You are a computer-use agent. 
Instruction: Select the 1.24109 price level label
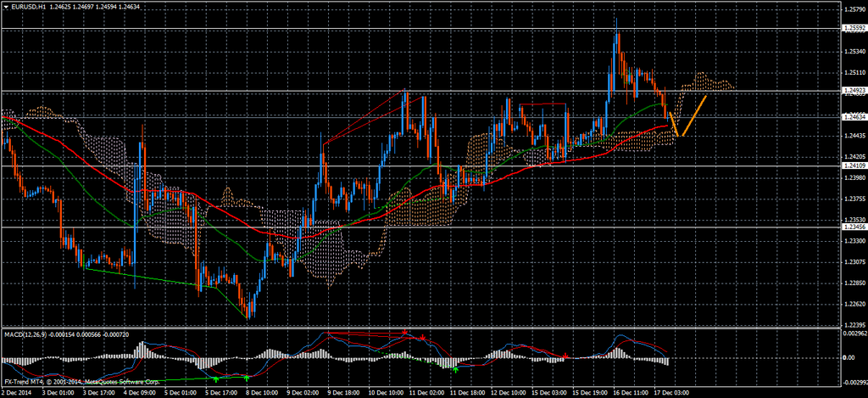click(x=854, y=166)
